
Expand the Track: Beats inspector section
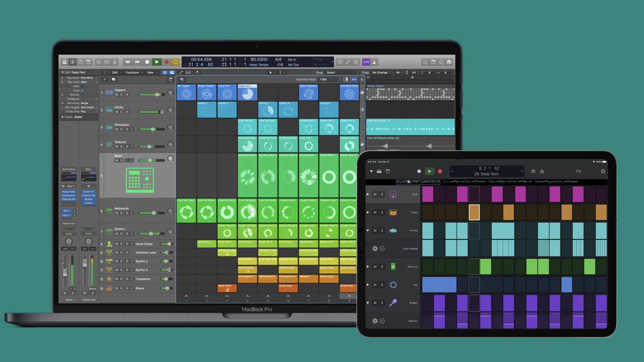pos(62,117)
